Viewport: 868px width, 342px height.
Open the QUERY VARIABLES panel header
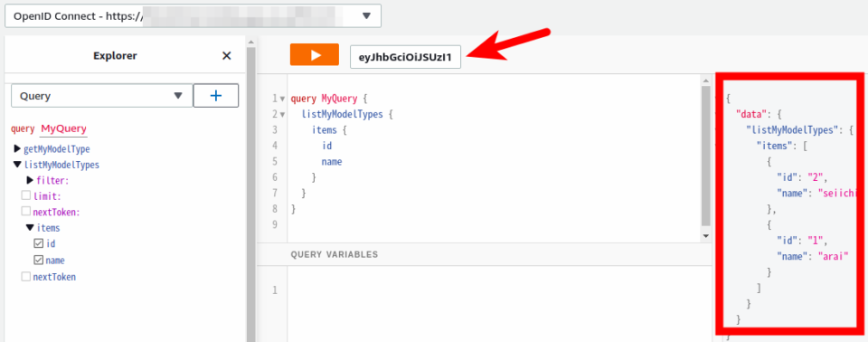pos(335,254)
